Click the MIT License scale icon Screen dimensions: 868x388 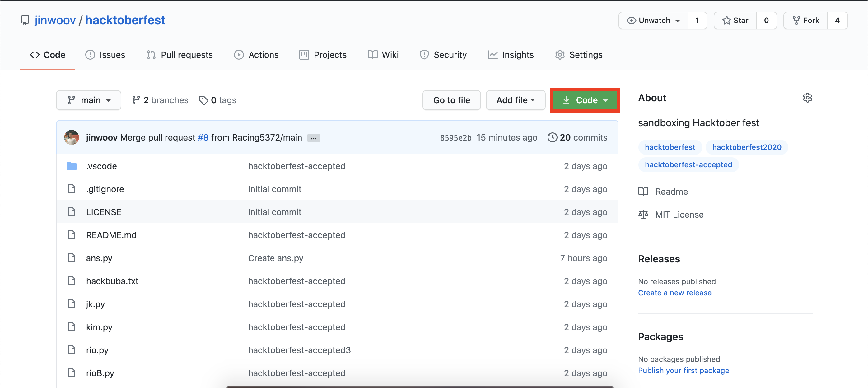click(643, 215)
